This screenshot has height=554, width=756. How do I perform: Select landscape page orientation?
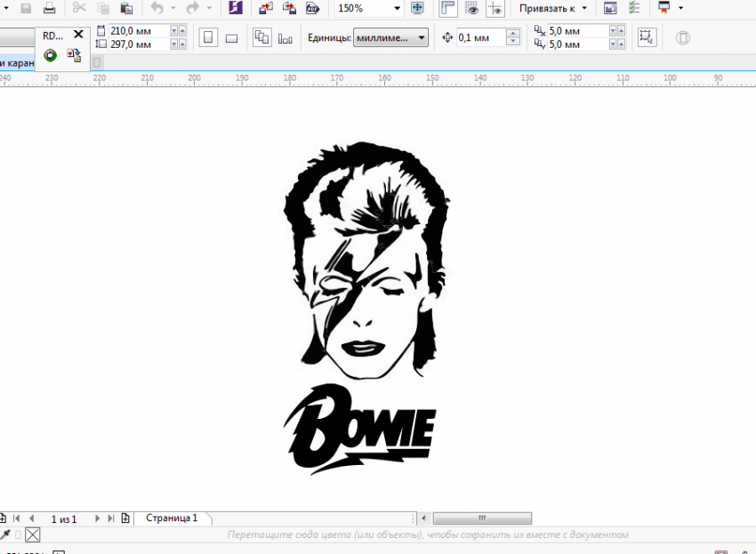tap(231, 38)
